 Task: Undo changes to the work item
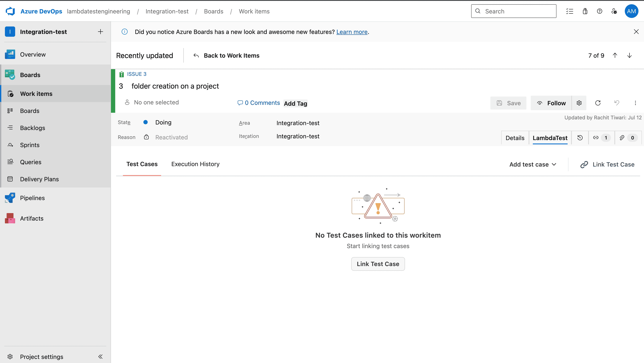click(617, 103)
